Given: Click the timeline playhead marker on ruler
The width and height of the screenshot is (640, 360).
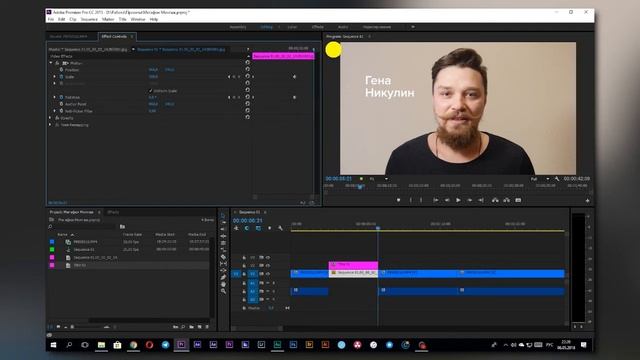Looking at the screenshot, I should (378, 228).
